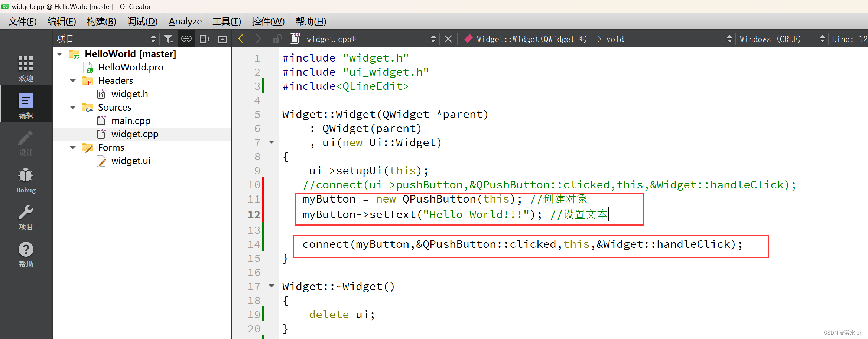The height and width of the screenshot is (339, 868).
Task: Click the 'myButton->setText' code line
Action: (455, 214)
